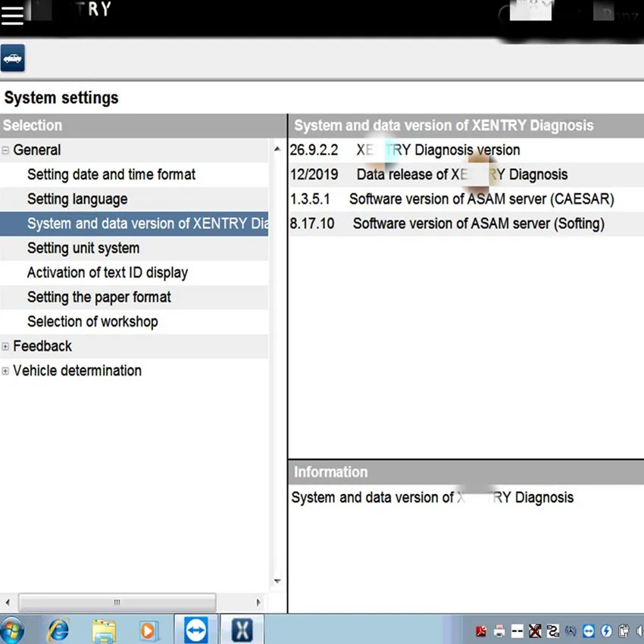This screenshot has height=644, width=644.
Task: Select the CAESAR server version row
Action: pyautogui.click(x=466, y=199)
